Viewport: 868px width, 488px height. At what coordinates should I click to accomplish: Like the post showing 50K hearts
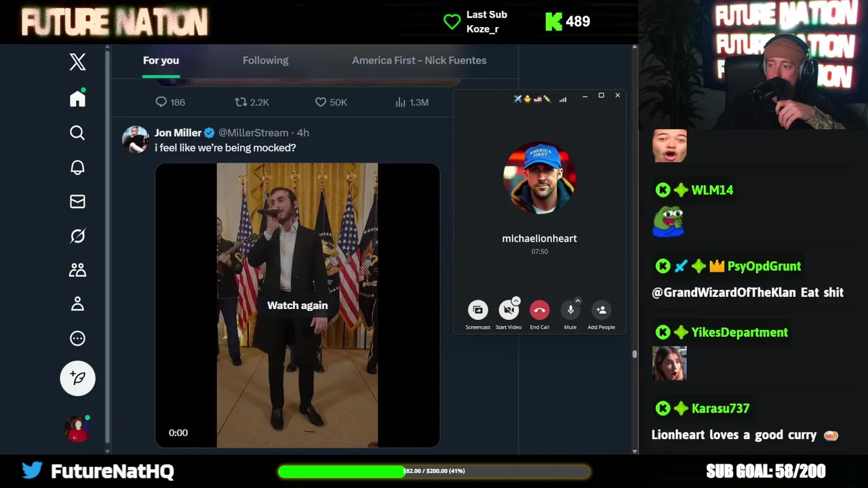[x=321, y=102]
